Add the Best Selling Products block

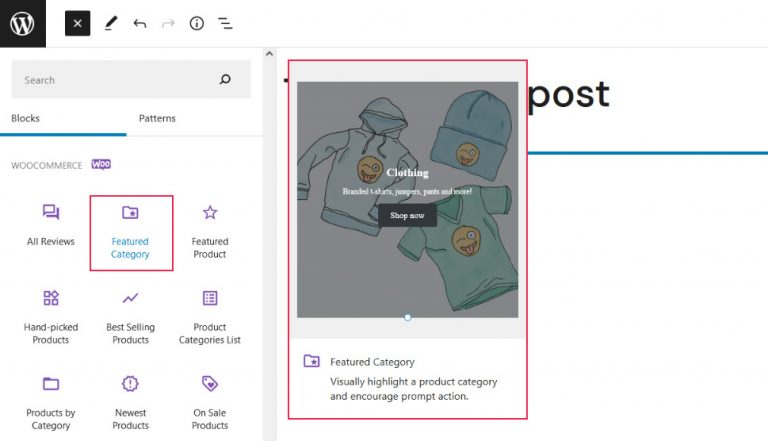(130, 317)
